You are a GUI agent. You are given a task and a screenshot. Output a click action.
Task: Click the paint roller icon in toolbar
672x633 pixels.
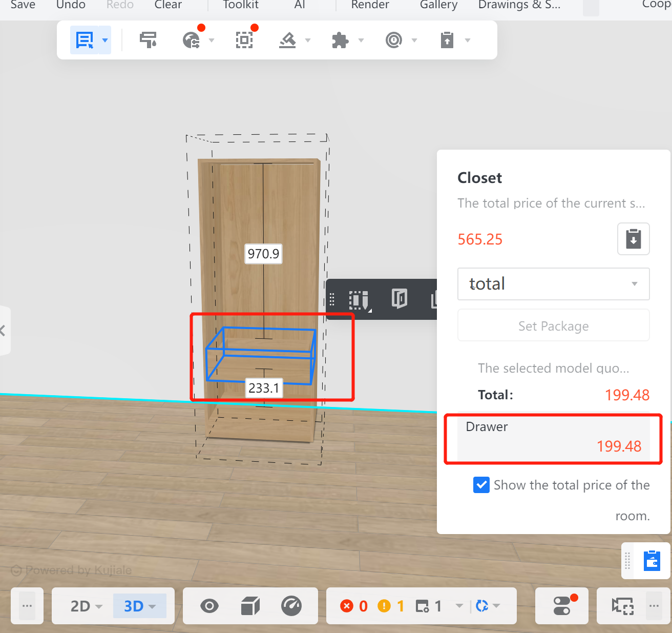(149, 40)
